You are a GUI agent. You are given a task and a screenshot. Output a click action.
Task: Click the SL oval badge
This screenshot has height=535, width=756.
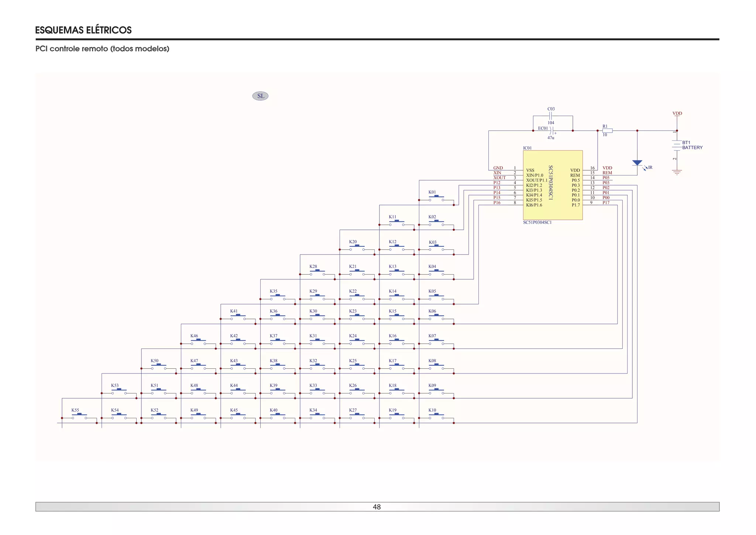[260, 96]
